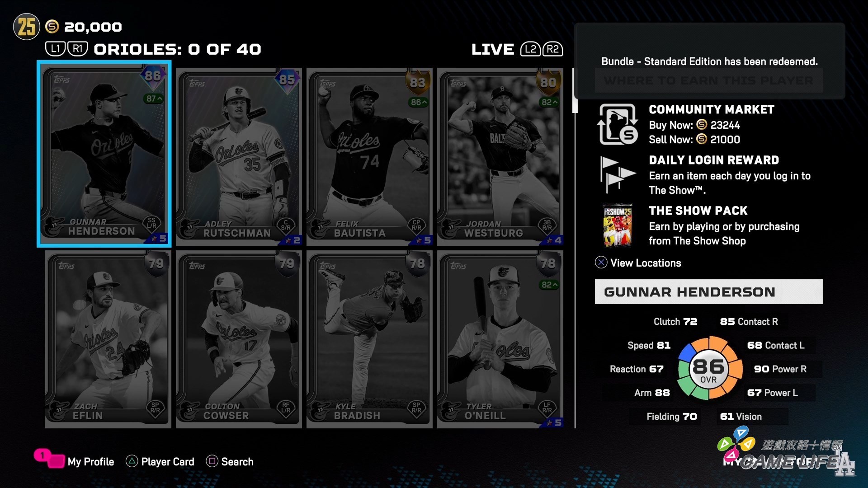The image size is (868, 488).
Task: Switch team with the R1 button
Action: click(x=77, y=49)
